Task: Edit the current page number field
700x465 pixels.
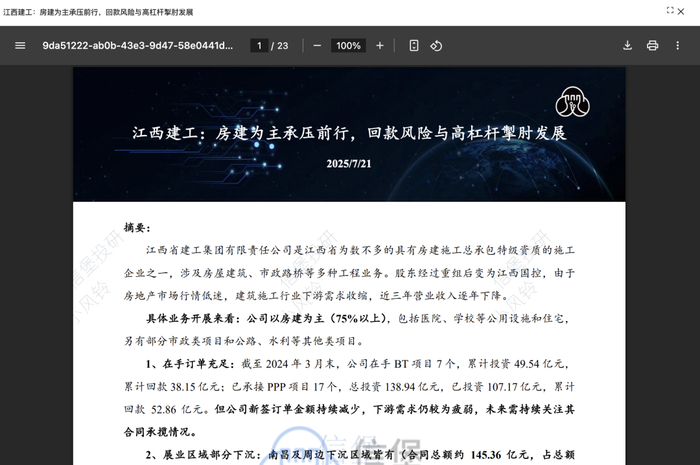Action: [x=259, y=46]
